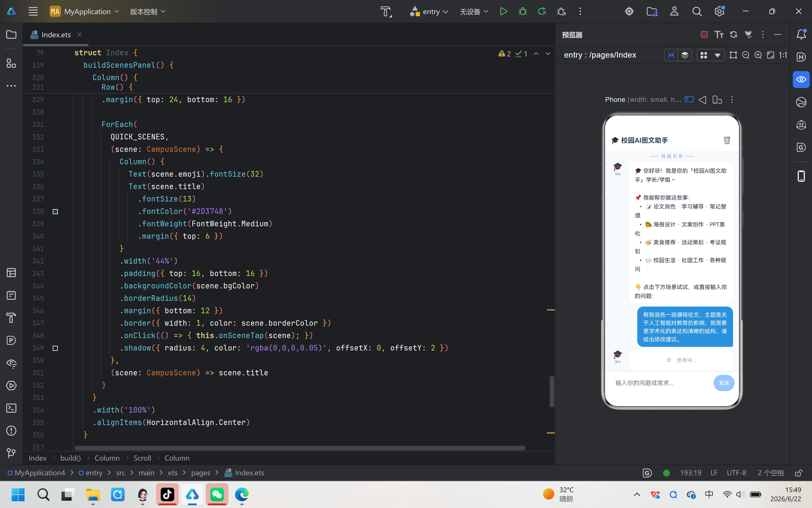Image resolution: width=812 pixels, height=508 pixels.
Task: Click the Scroll breadcrumb
Action: [142, 458]
